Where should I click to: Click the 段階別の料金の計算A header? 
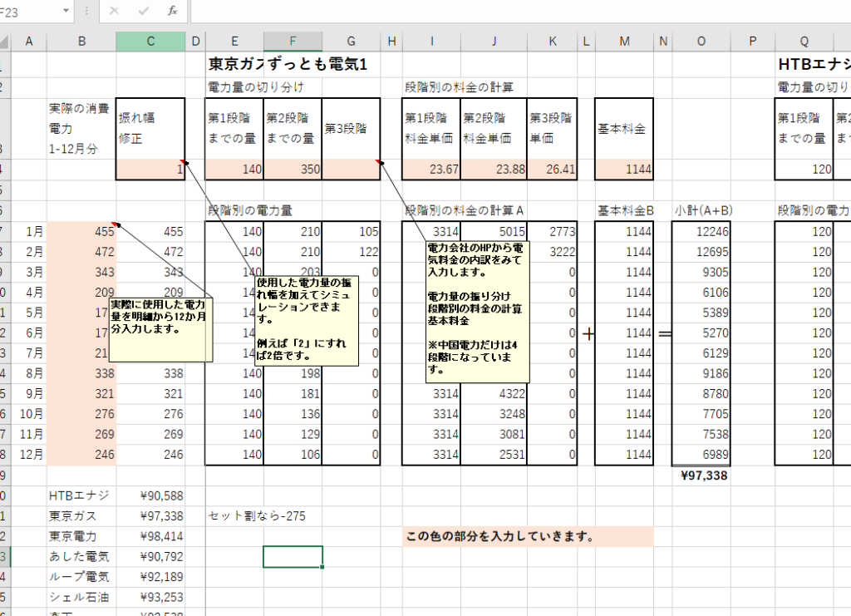point(464,210)
